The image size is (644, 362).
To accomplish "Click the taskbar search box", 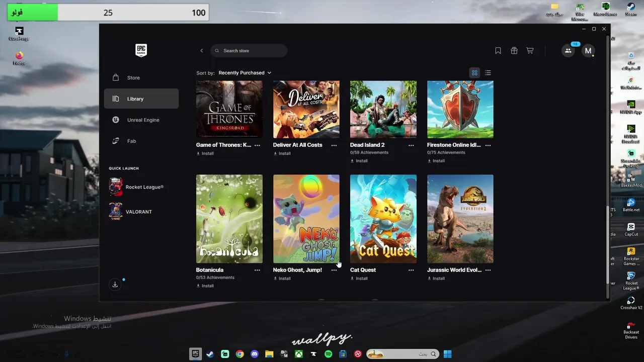I will 402,354.
